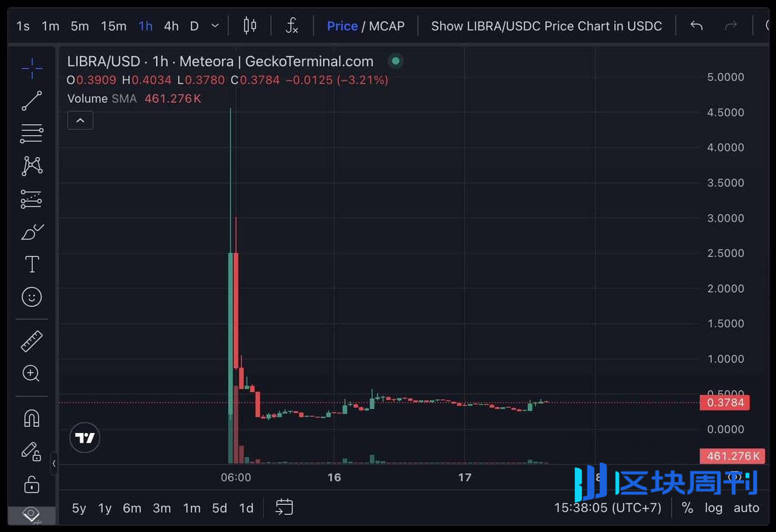Viewport: 776px width, 532px height.
Task: Select the text annotation tool
Action: pyautogui.click(x=31, y=264)
